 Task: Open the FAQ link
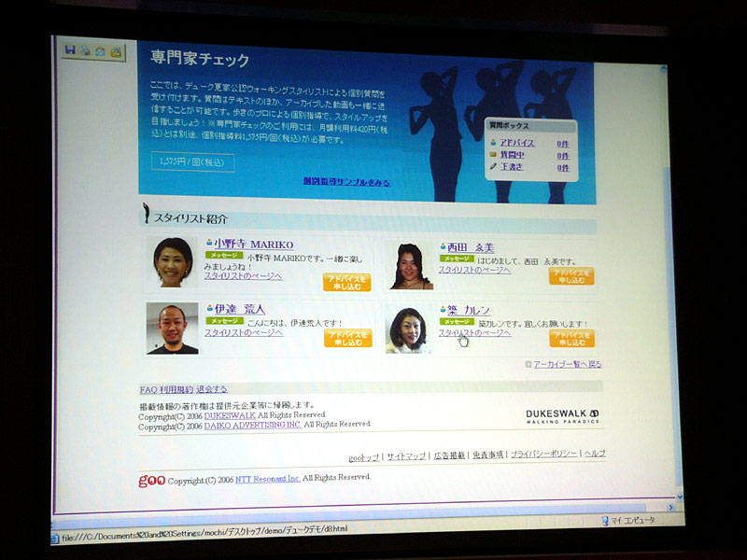coord(148,389)
